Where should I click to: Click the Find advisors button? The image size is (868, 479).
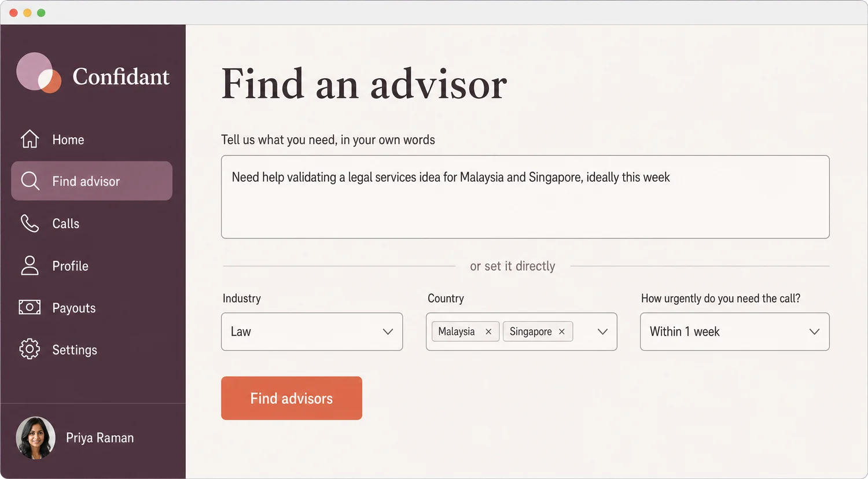click(x=292, y=398)
